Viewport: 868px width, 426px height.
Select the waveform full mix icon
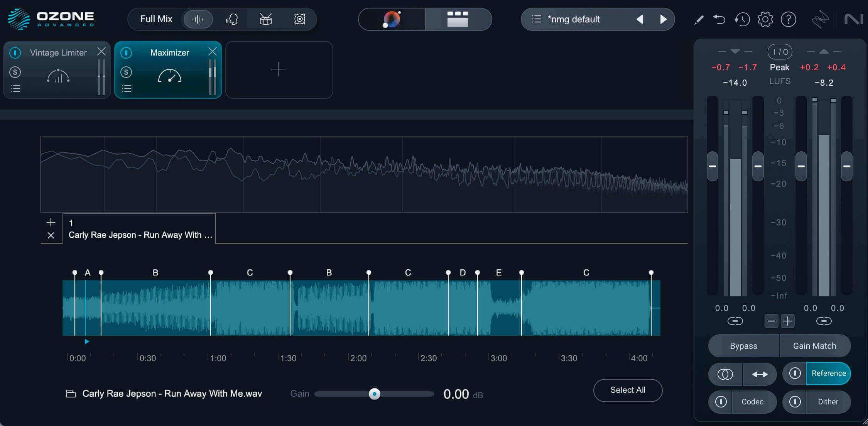point(198,19)
